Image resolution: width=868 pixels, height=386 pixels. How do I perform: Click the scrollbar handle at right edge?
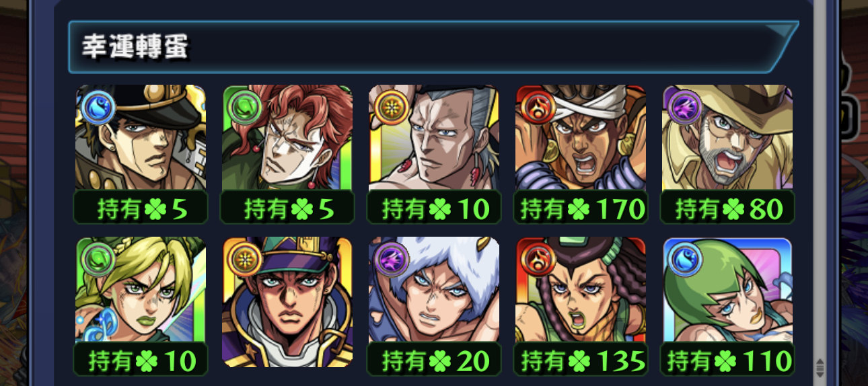coord(820,368)
